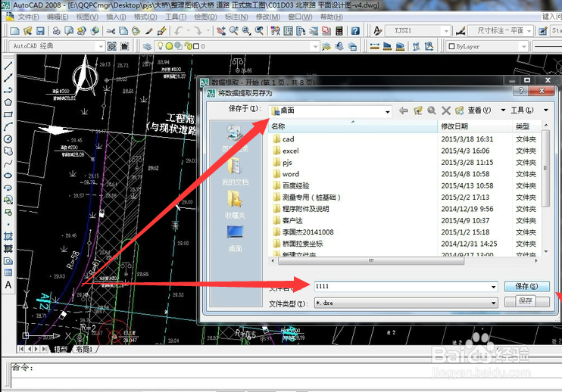Viewport: 562px width, 392px height.
Task: Open the TJSZ1 text style dropdown
Action: click(446, 31)
